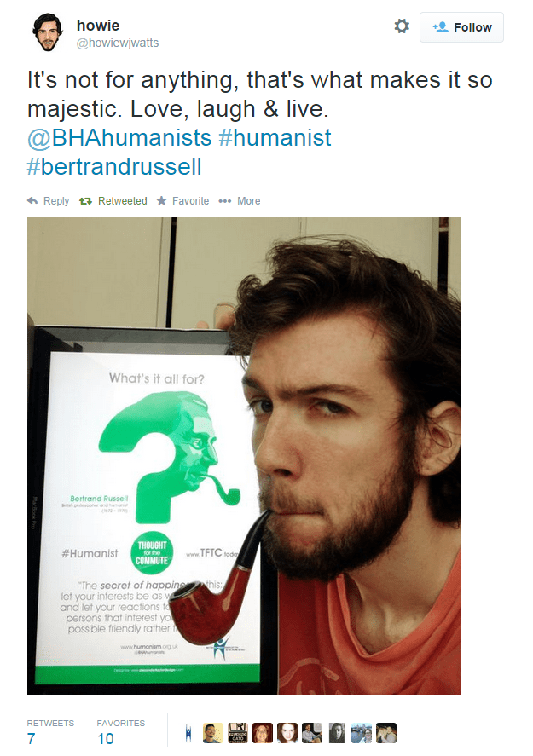Open the attached pipe selfie photo
This screenshot has height=756, width=533.
pyautogui.click(x=244, y=456)
